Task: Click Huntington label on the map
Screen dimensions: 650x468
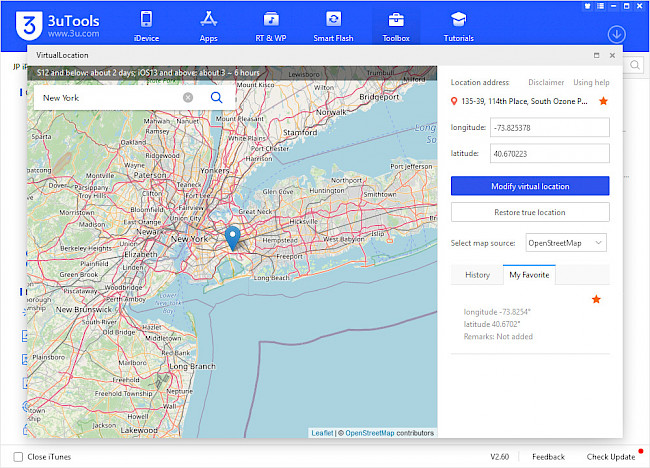Action: coord(327,190)
